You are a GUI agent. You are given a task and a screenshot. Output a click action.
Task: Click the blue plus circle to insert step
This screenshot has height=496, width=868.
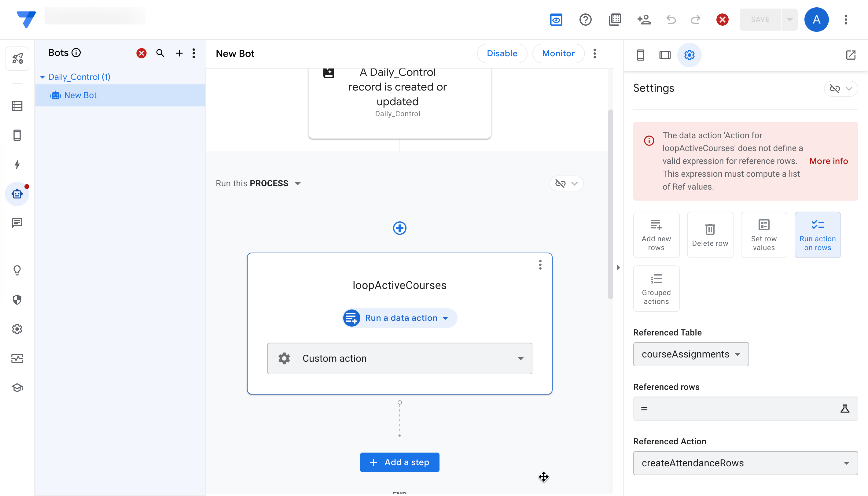[x=399, y=228]
